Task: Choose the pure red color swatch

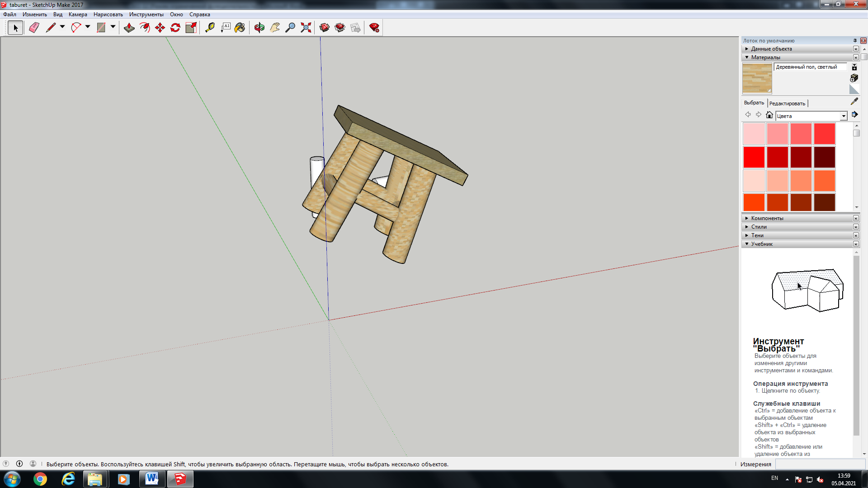Action: [x=754, y=157]
